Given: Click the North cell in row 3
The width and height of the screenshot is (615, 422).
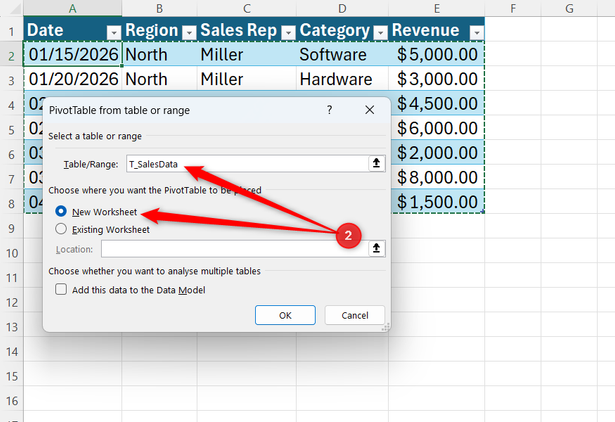Looking at the screenshot, I should (159, 79).
